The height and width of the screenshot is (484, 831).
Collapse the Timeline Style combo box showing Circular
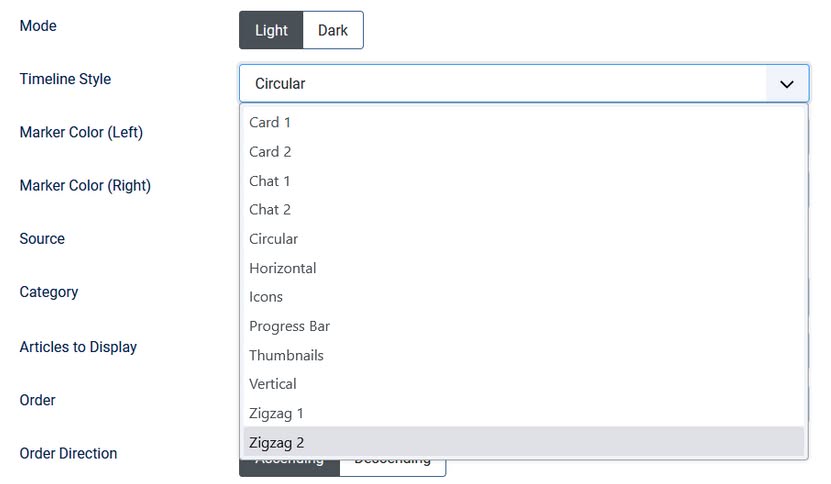pyautogui.click(x=502, y=84)
